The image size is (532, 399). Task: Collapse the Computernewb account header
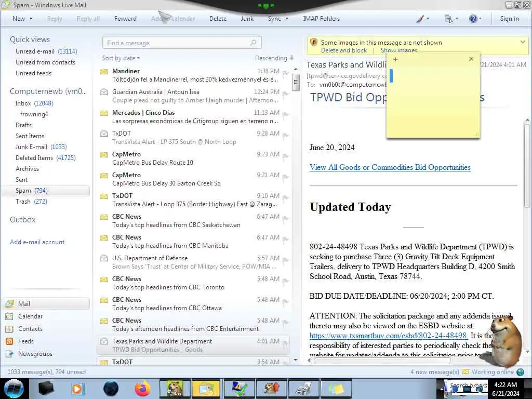coord(48,91)
